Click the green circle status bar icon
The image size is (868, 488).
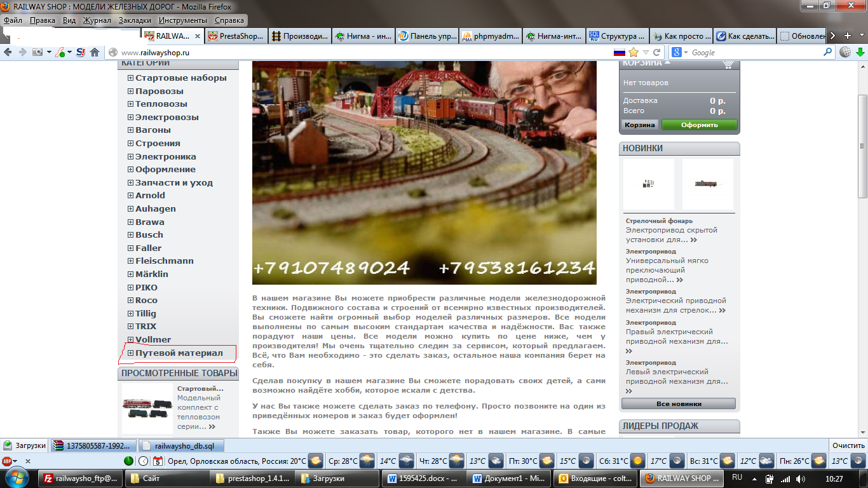coord(128,461)
